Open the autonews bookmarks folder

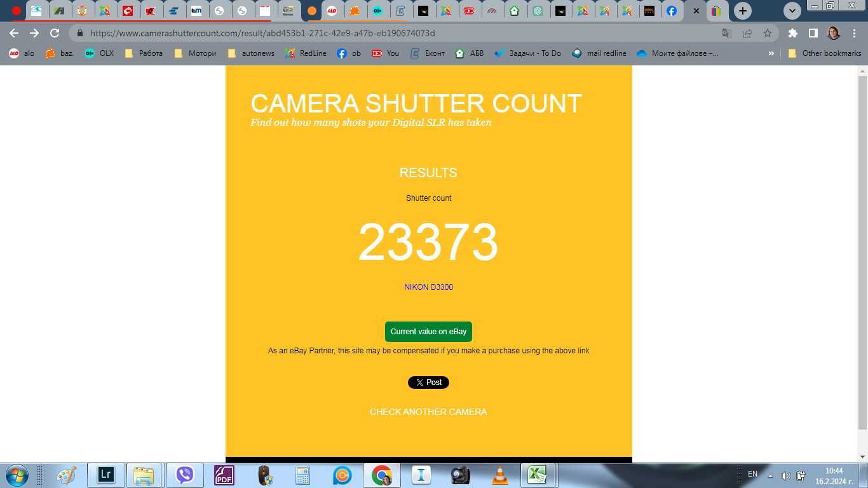click(251, 53)
